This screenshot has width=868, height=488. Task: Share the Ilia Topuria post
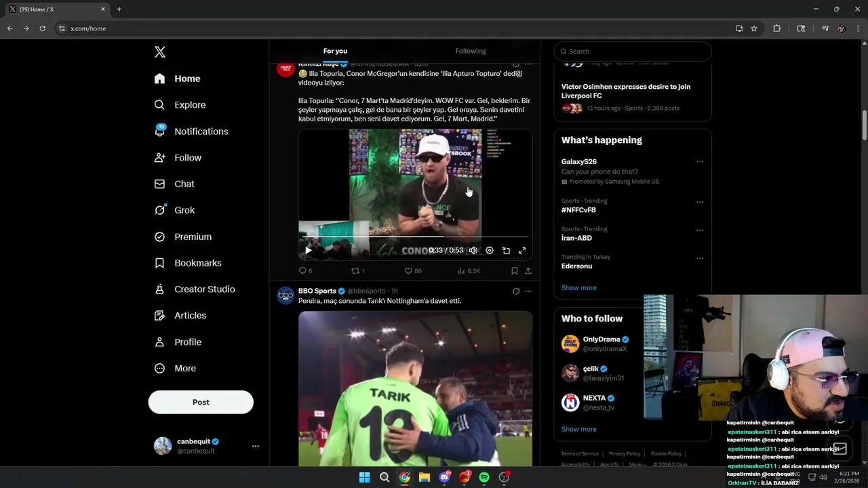528,270
